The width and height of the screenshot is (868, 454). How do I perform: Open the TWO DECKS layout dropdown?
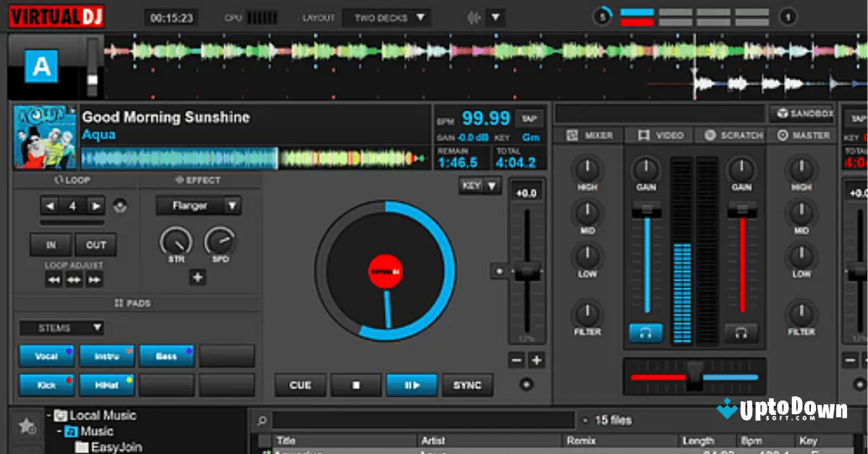coord(388,17)
